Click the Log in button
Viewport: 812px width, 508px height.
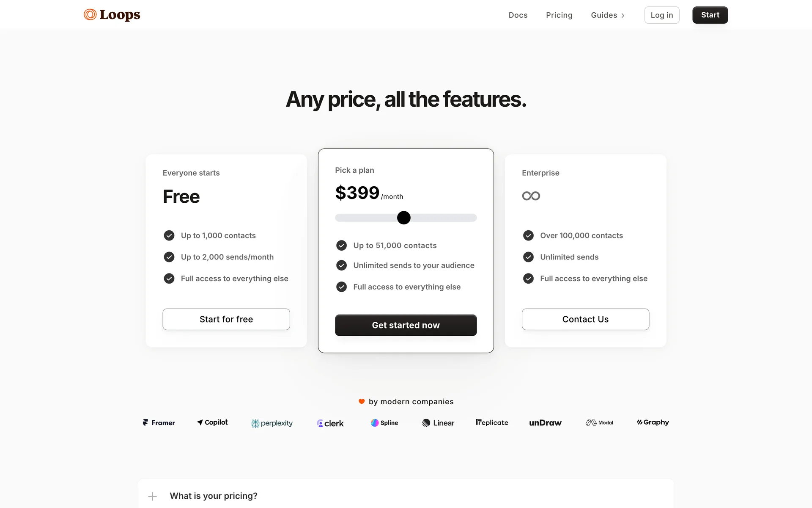(661, 15)
